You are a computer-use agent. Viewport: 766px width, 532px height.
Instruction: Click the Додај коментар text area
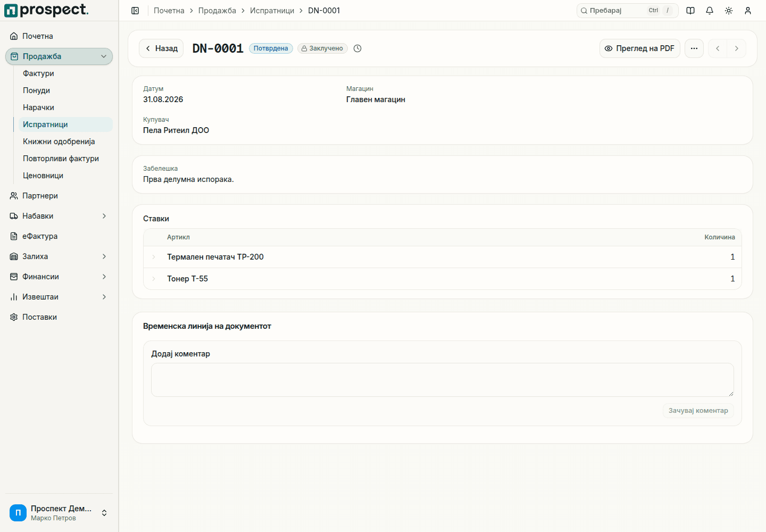pos(443,380)
